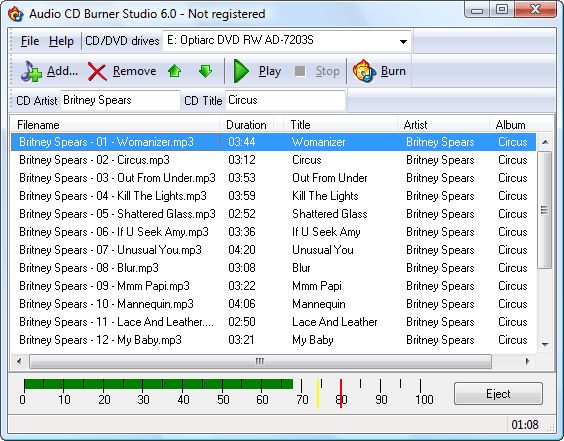The height and width of the screenshot is (441, 564).
Task: Open the Help menu
Action: click(61, 41)
